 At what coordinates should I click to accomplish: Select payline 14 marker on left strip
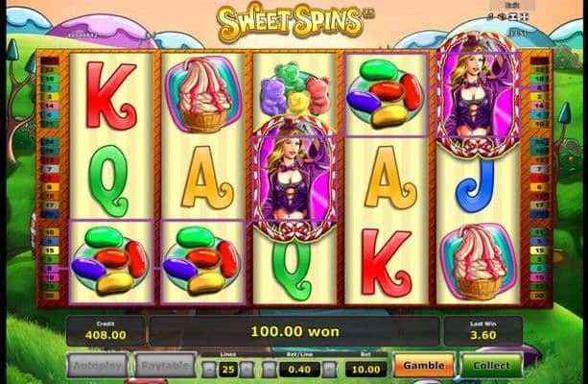(50, 106)
